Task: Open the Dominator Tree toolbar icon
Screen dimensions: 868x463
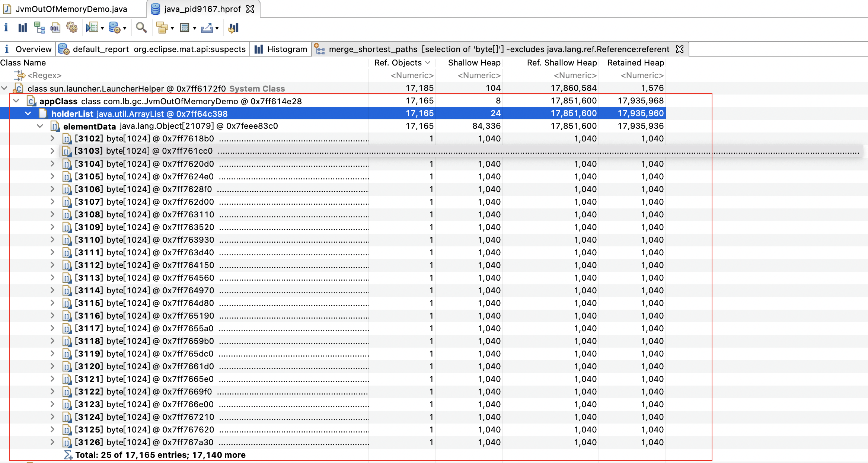Action: pyautogui.click(x=39, y=28)
